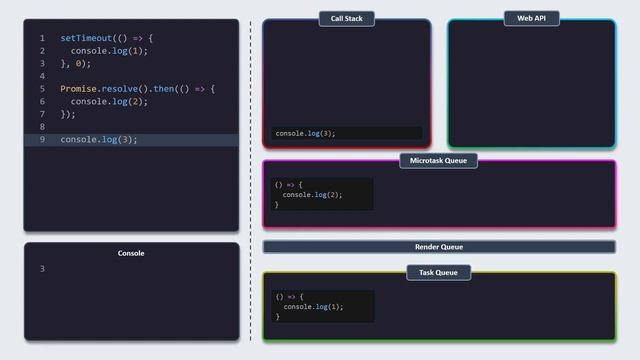This screenshot has height=360, width=640.
Task: Click setTimeout code on line 1
Action: click(x=107, y=38)
